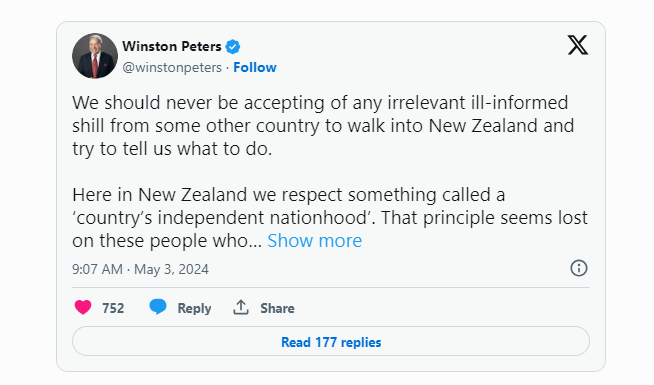Click the Share text label

coord(277,308)
